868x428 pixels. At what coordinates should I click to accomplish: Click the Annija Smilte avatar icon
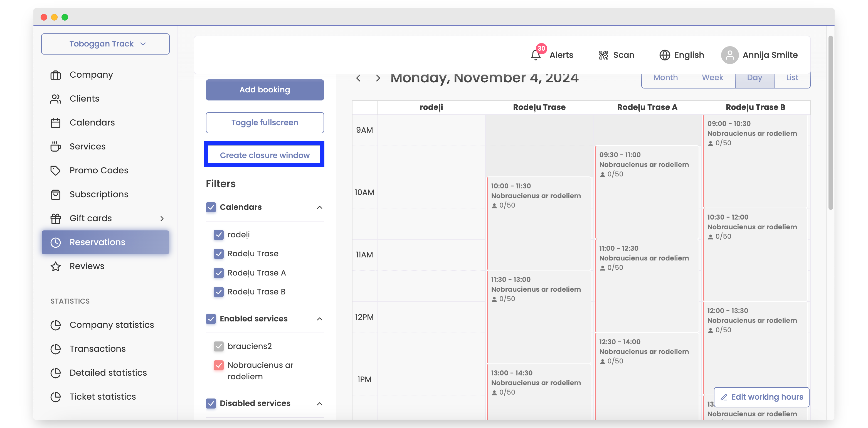pos(729,55)
